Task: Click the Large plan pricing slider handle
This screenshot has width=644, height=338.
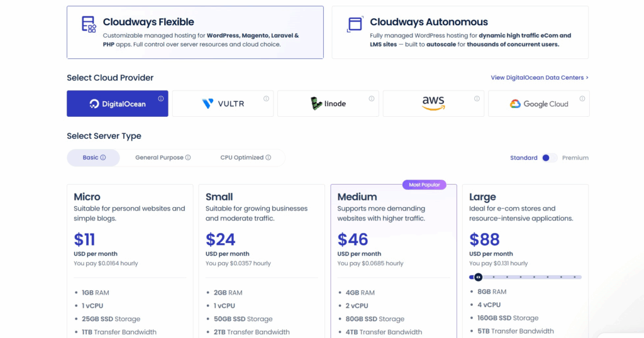Action: click(478, 277)
